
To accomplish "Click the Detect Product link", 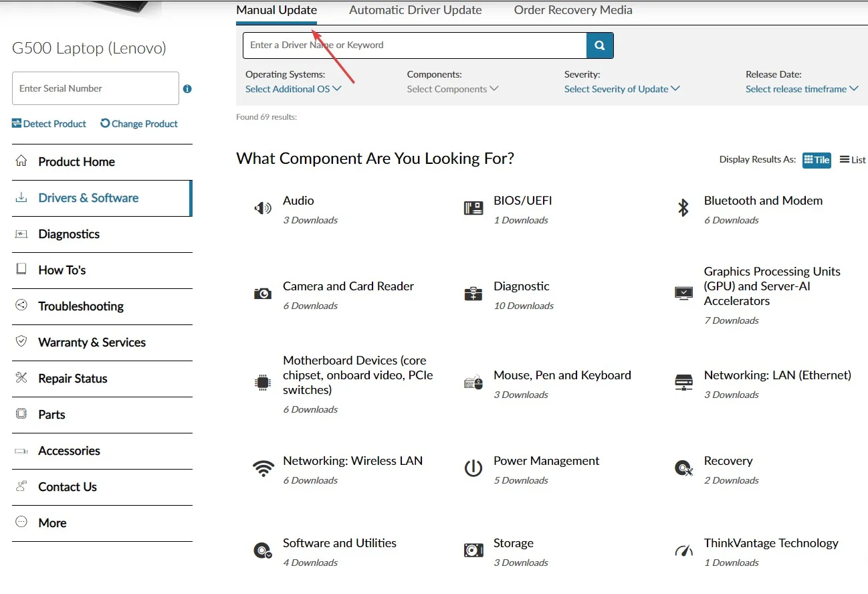I will [49, 124].
